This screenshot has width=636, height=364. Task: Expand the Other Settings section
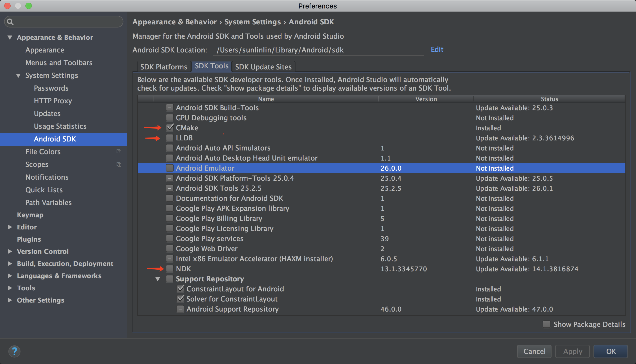[10, 300]
